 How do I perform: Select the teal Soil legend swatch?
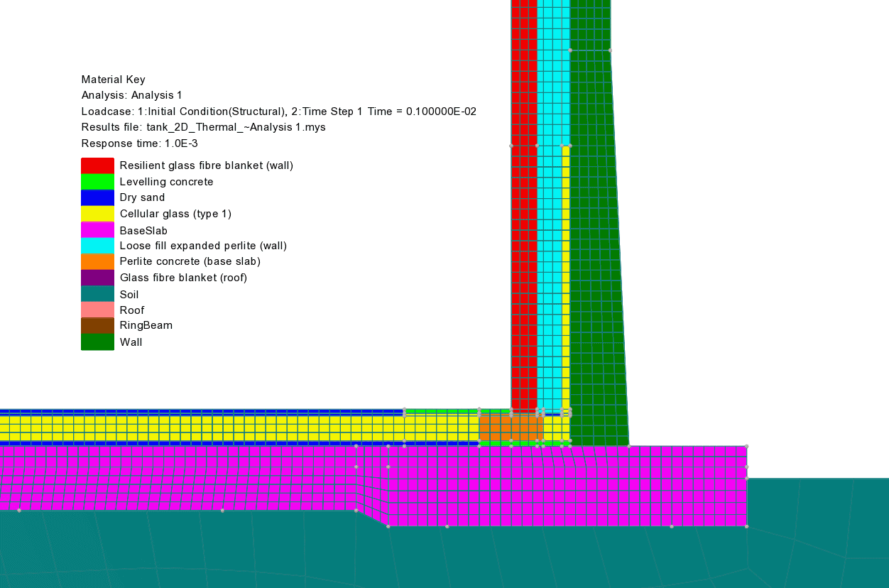click(x=97, y=294)
